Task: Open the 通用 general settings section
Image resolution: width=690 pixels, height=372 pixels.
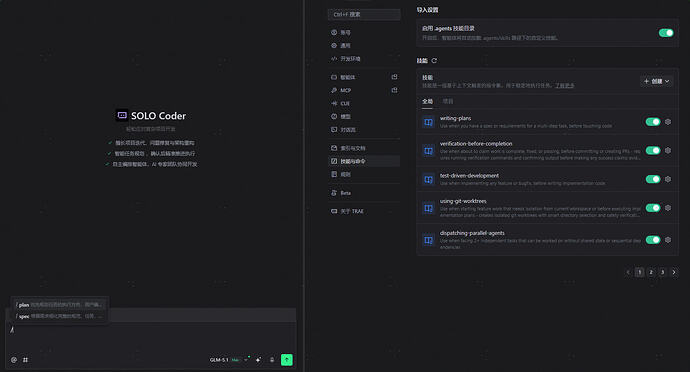Action: [364, 46]
